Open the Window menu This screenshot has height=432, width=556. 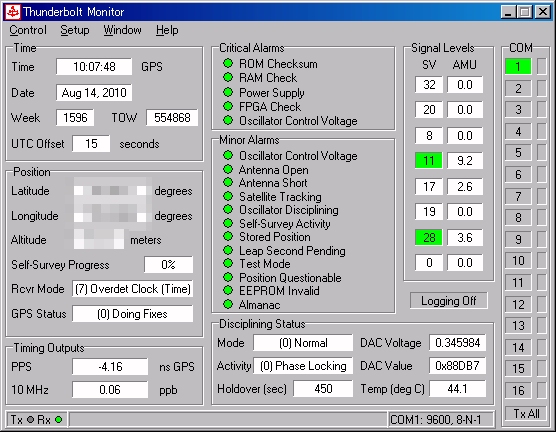pos(122,30)
